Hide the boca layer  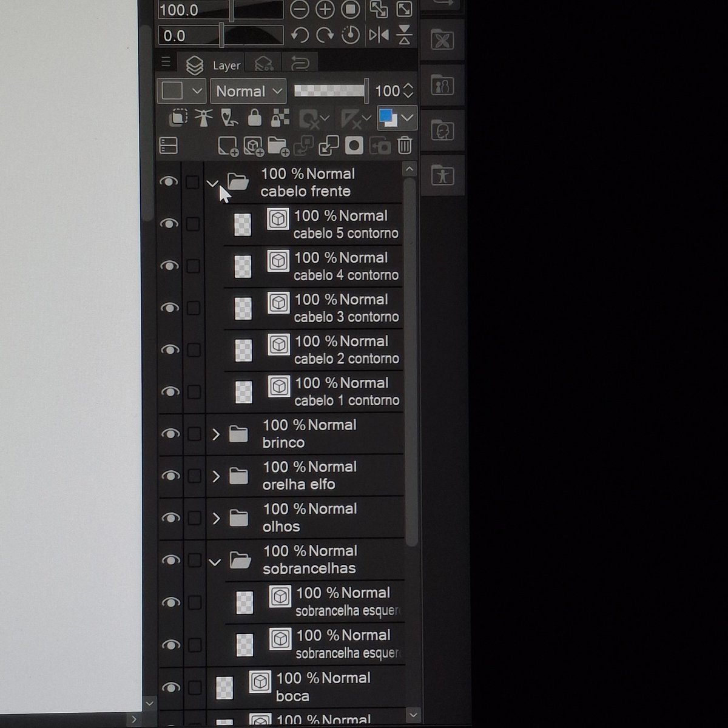click(172, 687)
